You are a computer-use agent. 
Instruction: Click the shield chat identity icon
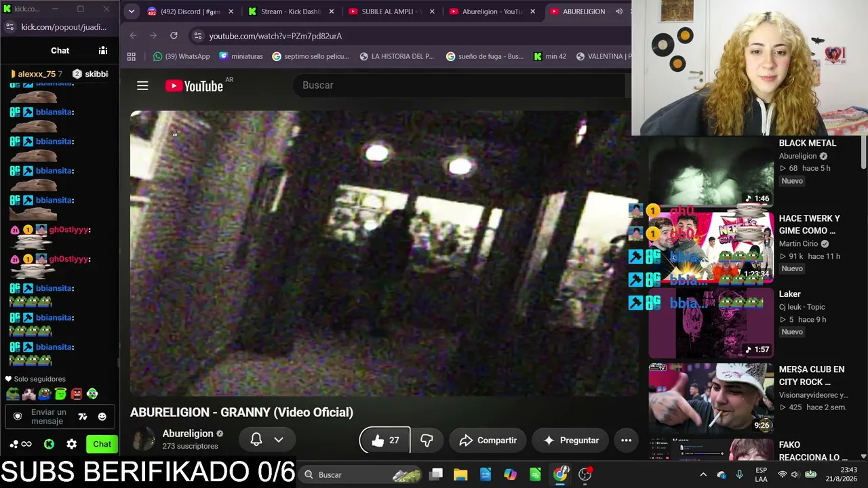click(x=18, y=417)
